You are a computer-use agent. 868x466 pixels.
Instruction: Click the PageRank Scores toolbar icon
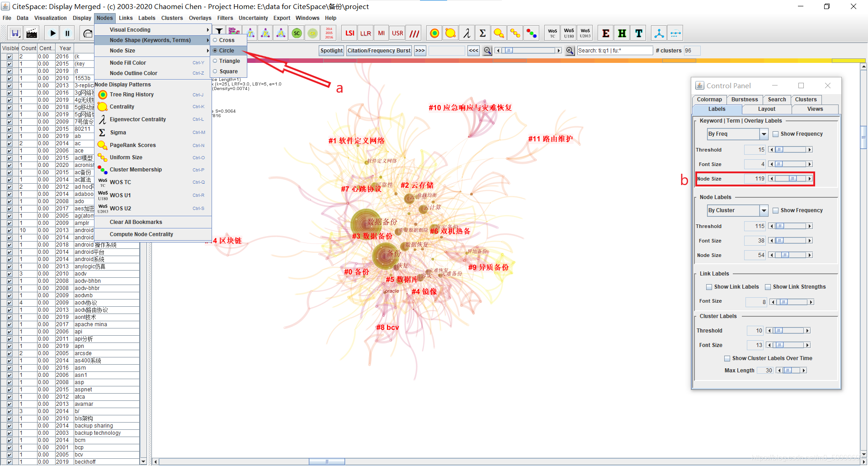pyautogui.click(x=499, y=33)
